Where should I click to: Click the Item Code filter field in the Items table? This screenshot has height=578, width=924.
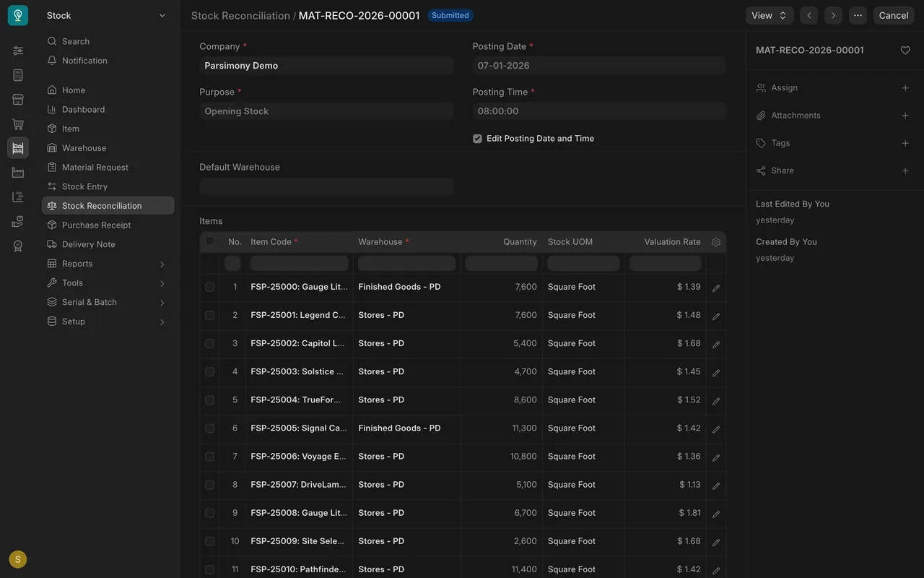(300, 263)
